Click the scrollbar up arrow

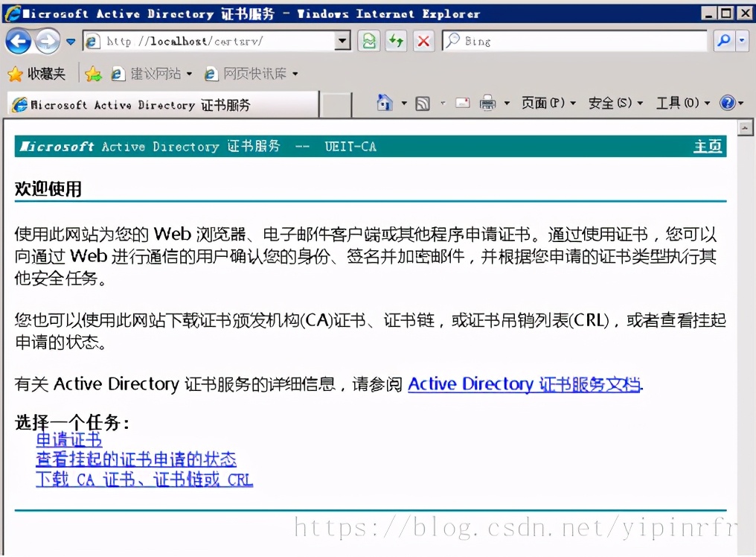pos(745,128)
